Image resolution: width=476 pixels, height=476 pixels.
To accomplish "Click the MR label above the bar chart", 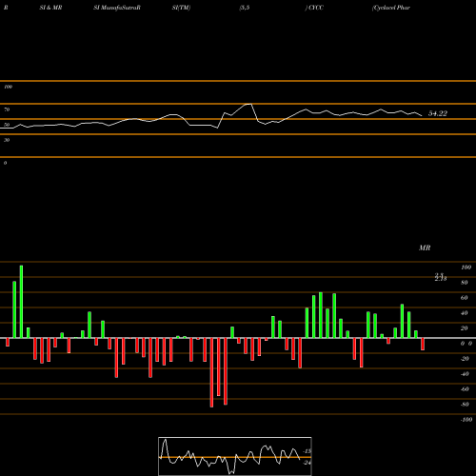I will click(425, 248).
